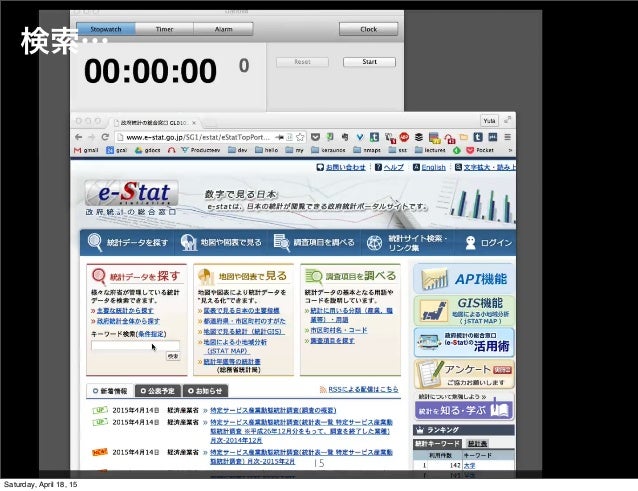638x491 pixels.
Task: Open 政府統計全体から探す link
Action: 128,321
